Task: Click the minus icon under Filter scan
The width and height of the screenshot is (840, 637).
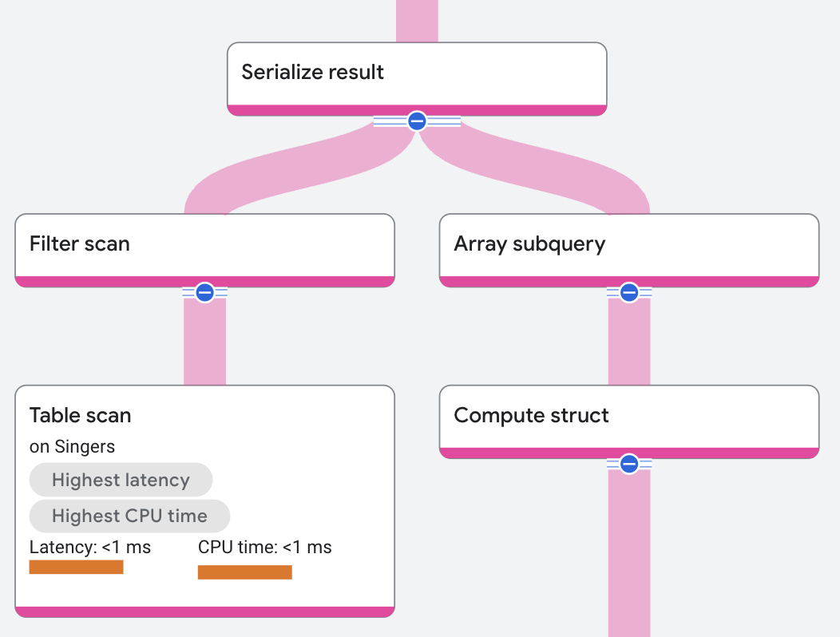Action: point(204,292)
